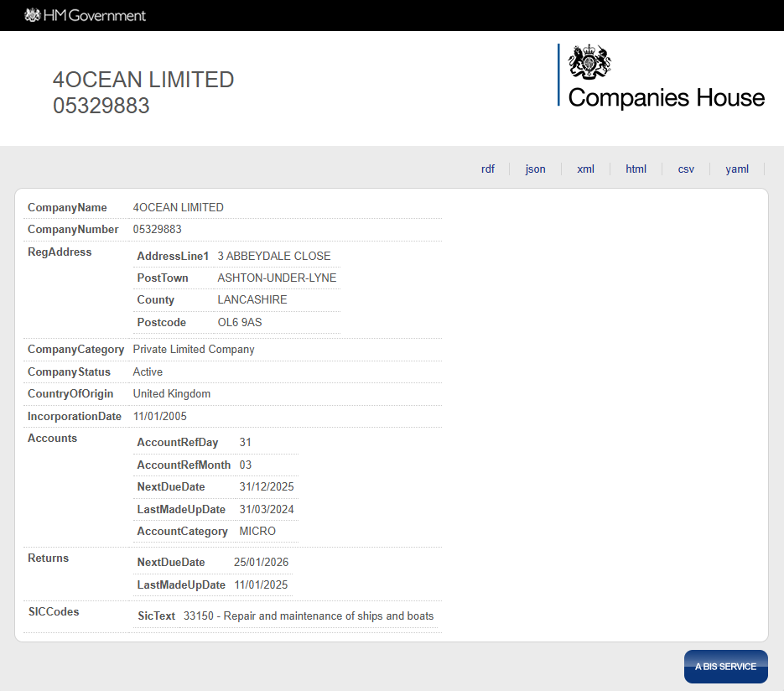
Task: Click the Companies House wordmark
Action: tap(667, 97)
